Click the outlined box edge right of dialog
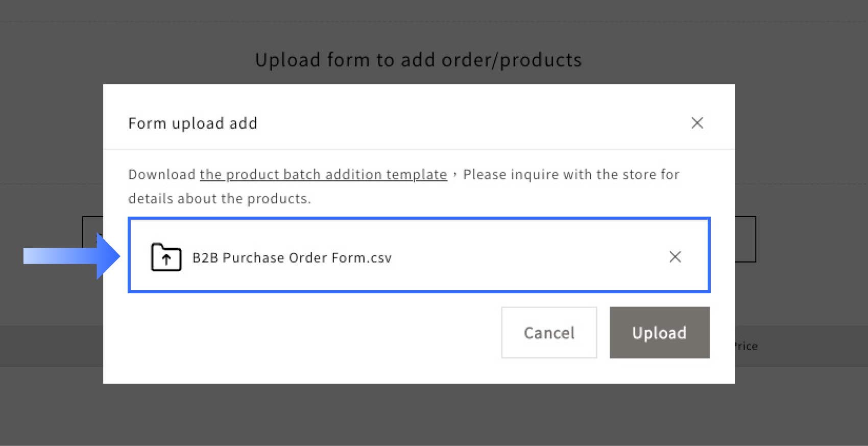 pyautogui.click(x=755, y=239)
